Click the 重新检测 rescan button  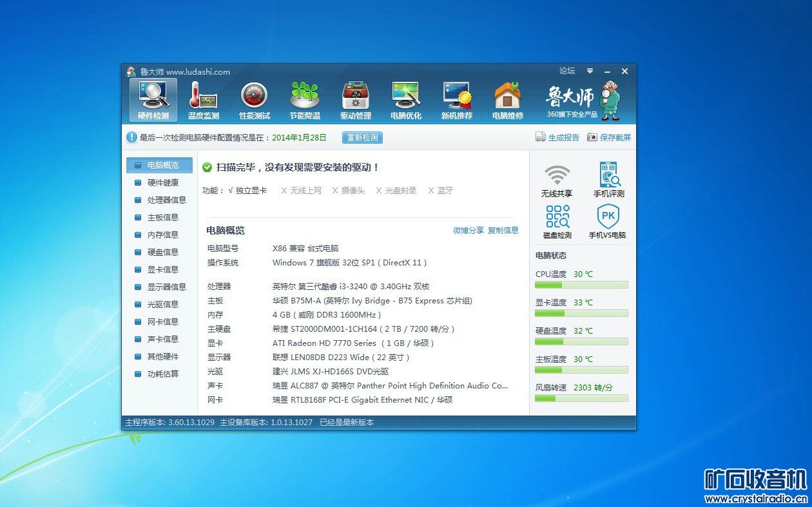click(x=363, y=137)
